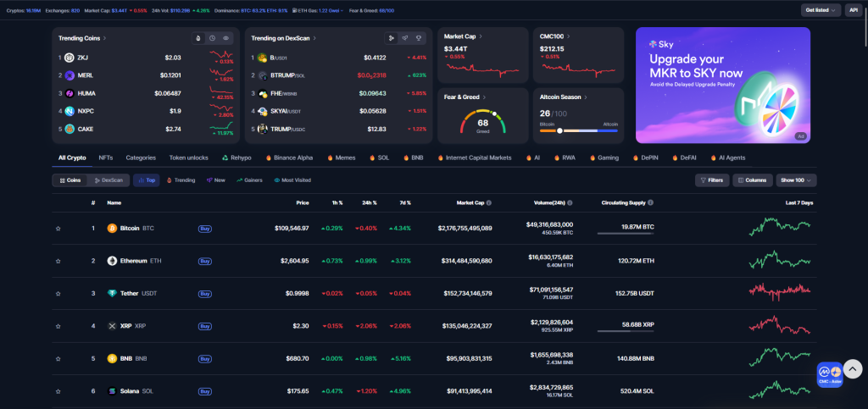Screen dimensions: 868x409
Task: Open the AI Agents tab
Action: point(727,158)
